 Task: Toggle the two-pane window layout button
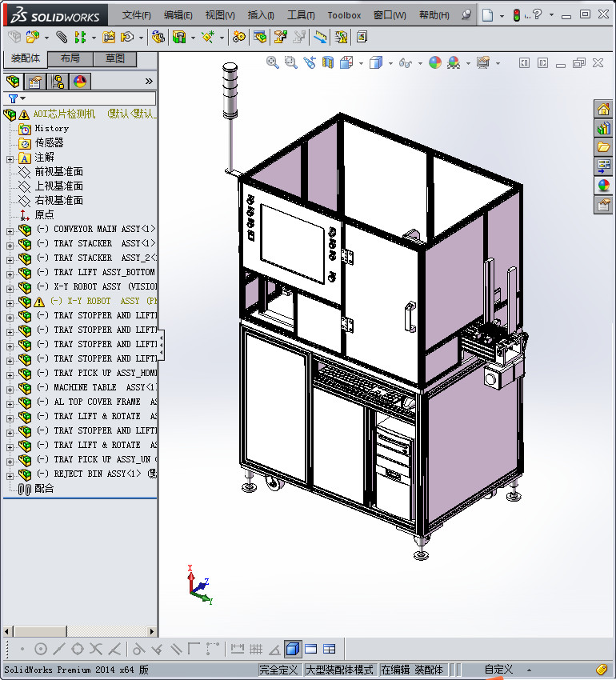point(311,650)
